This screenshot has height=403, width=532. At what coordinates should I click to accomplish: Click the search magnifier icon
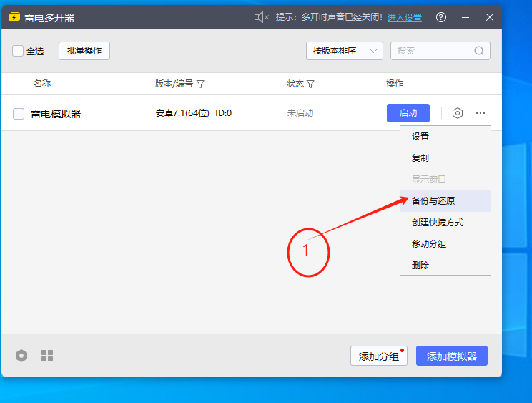tap(479, 51)
